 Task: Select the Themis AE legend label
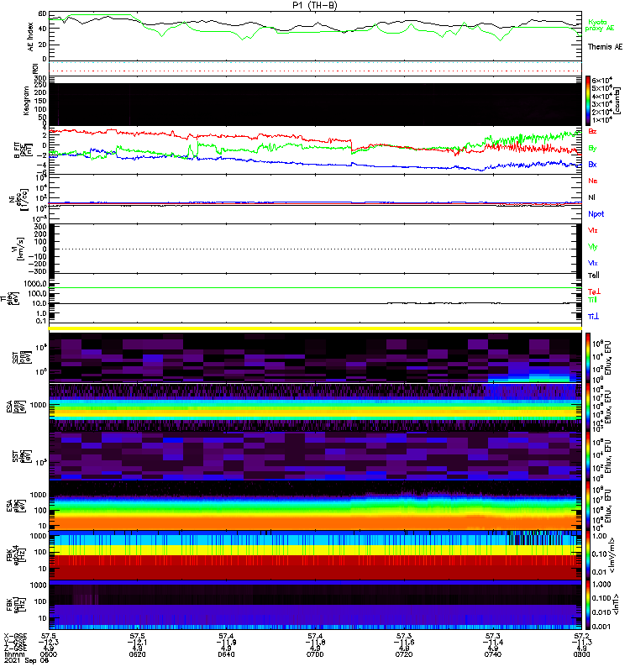pos(604,47)
